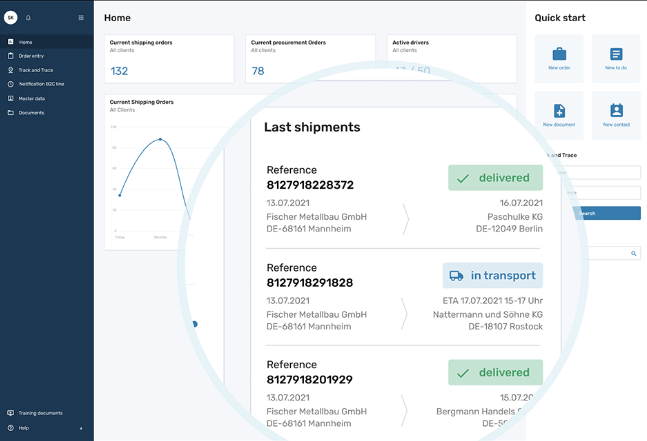Click the Nattermann und Söhne KG recipient

[488, 314]
